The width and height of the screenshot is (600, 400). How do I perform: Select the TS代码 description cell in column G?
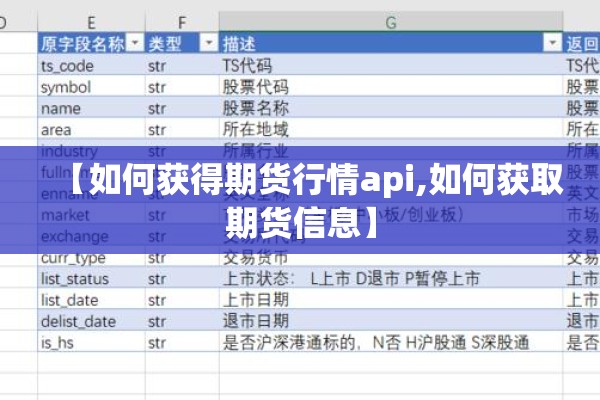(x=391, y=64)
